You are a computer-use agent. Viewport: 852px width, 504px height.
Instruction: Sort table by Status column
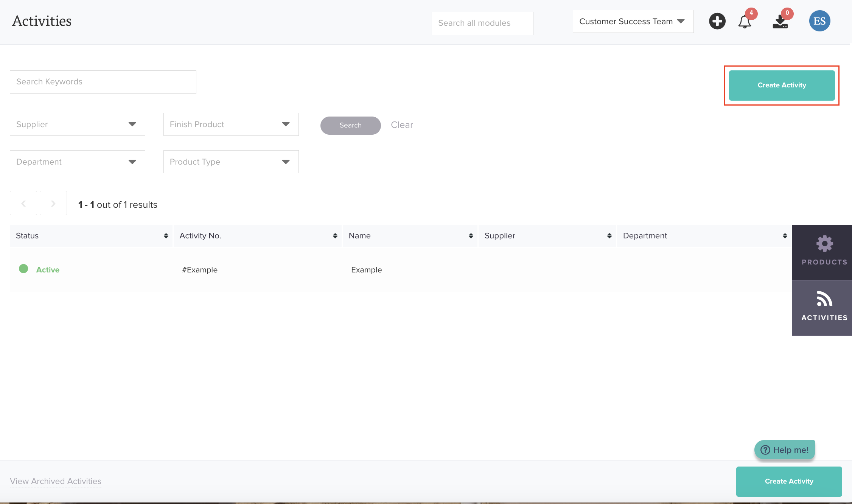166,236
